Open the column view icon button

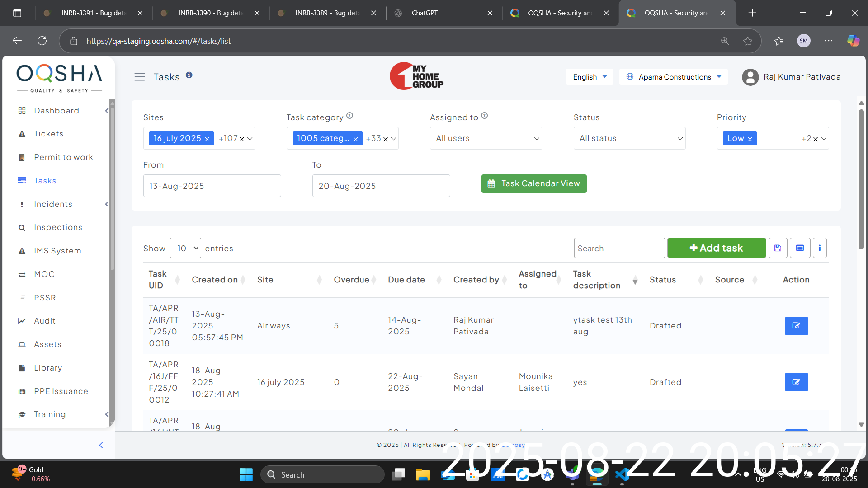(x=800, y=248)
